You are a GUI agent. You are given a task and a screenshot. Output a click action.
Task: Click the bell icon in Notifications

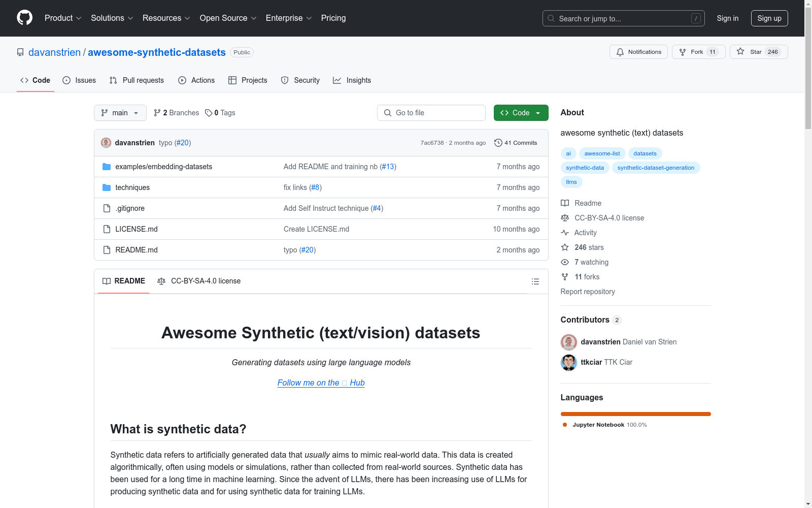coord(620,52)
